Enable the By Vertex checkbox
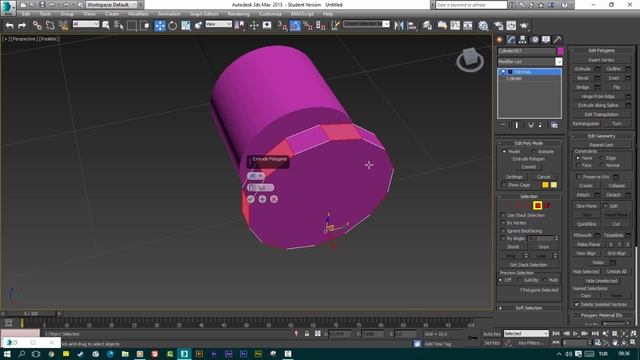 503,223
